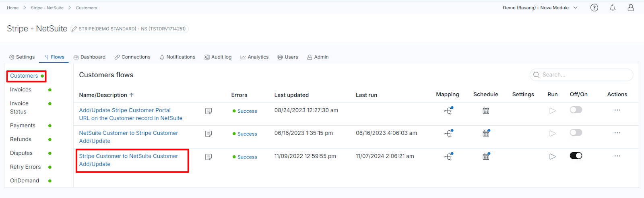
Task: Enable the Add/Update Stripe Customer Portal flow
Action: [576, 110]
